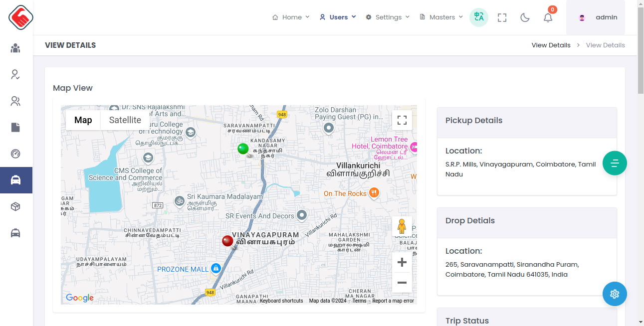Open the Settings menu

388,17
